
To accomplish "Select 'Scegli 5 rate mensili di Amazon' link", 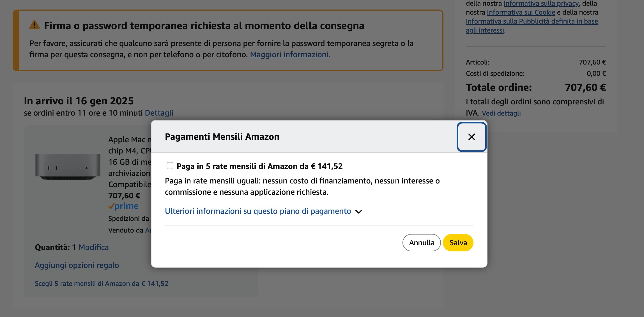I will (x=102, y=284).
